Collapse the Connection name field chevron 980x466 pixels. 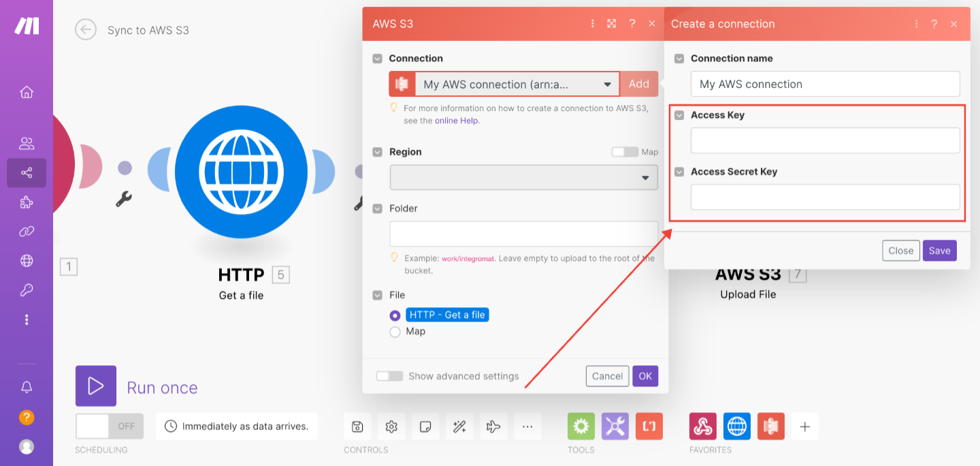[x=679, y=59]
